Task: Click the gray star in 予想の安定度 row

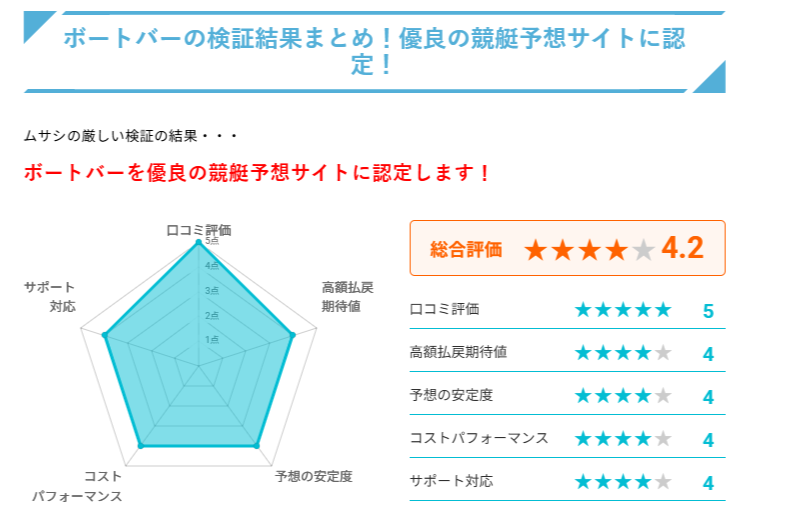Action: point(663,395)
